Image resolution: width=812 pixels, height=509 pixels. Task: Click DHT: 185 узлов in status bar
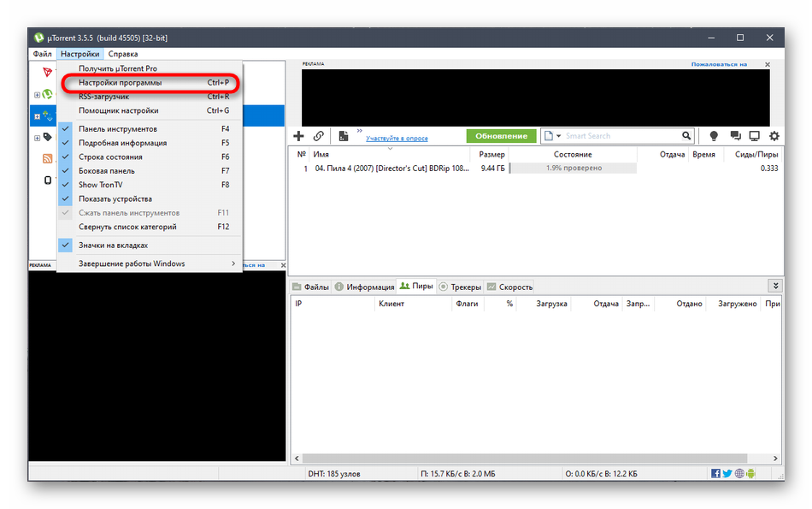pos(334,474)
